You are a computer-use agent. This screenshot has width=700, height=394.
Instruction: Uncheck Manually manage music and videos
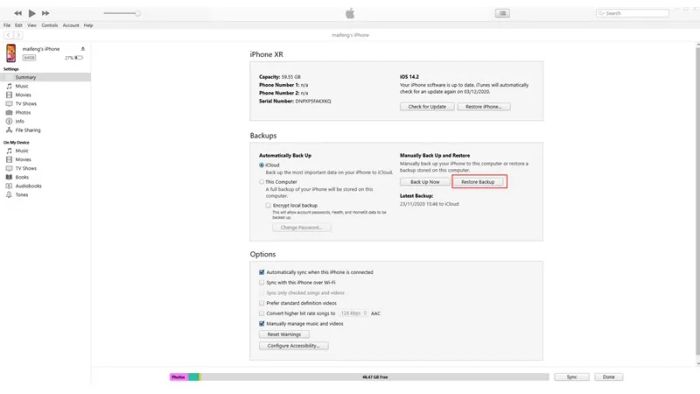point(262,323)
